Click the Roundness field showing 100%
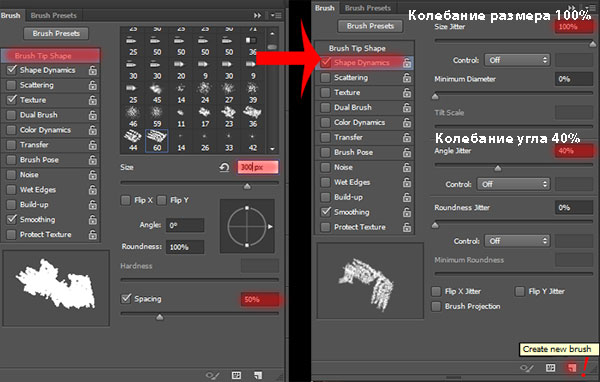 click(185, 247)
